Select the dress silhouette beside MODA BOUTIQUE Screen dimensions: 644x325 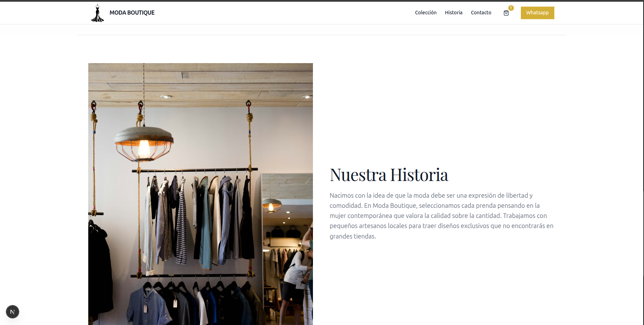(x=97, y=13)
